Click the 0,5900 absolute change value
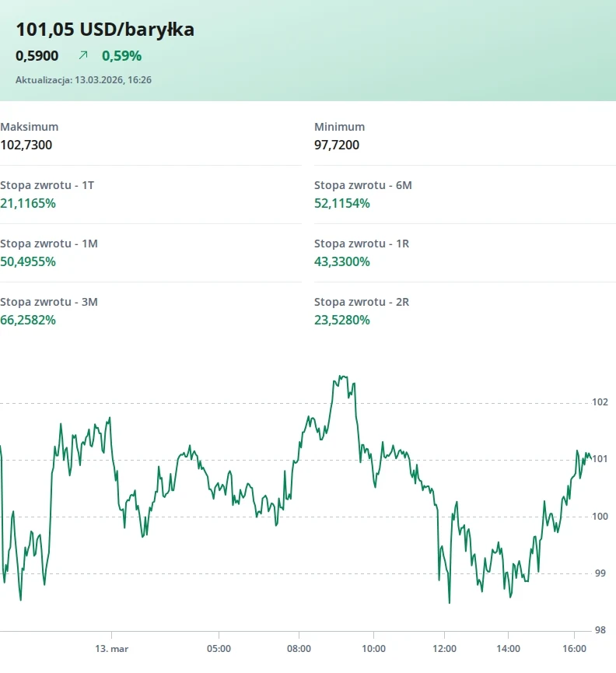This screenshot has height=673, width=616. [x=37, y=56]
